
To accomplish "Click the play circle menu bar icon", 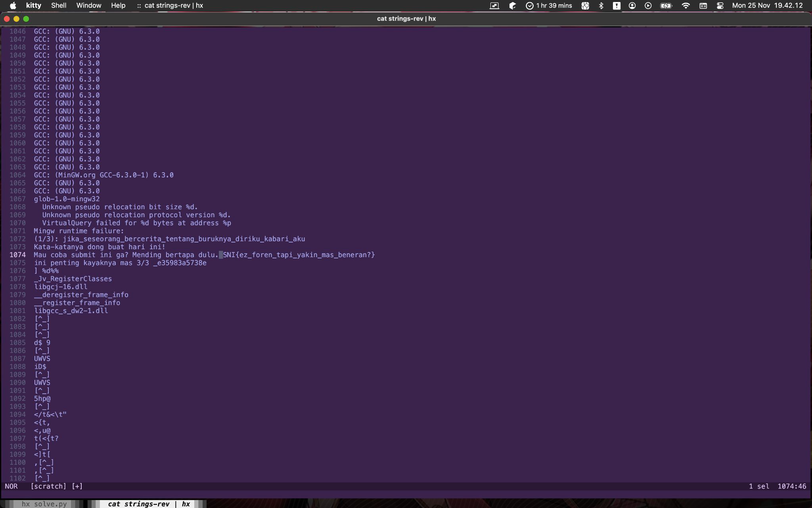I will click(648, 6).
